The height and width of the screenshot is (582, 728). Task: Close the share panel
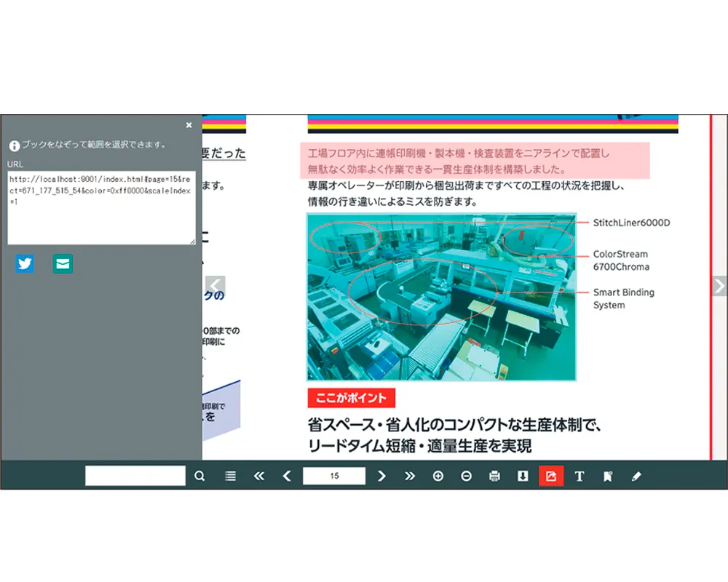[189, 125]
